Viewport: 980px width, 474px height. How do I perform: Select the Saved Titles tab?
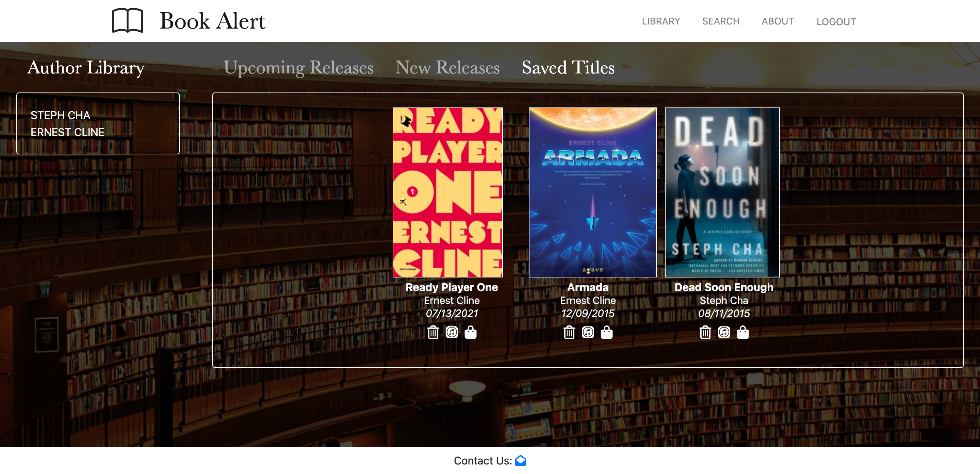(568, 68)
